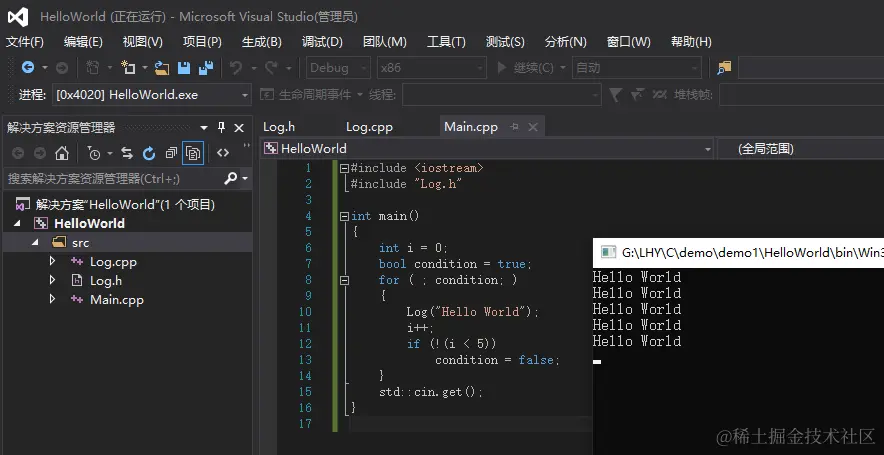Open the 项目(P) menu
Image resolution: width=884 pixels, height=455 pixels.
point(202,42)
